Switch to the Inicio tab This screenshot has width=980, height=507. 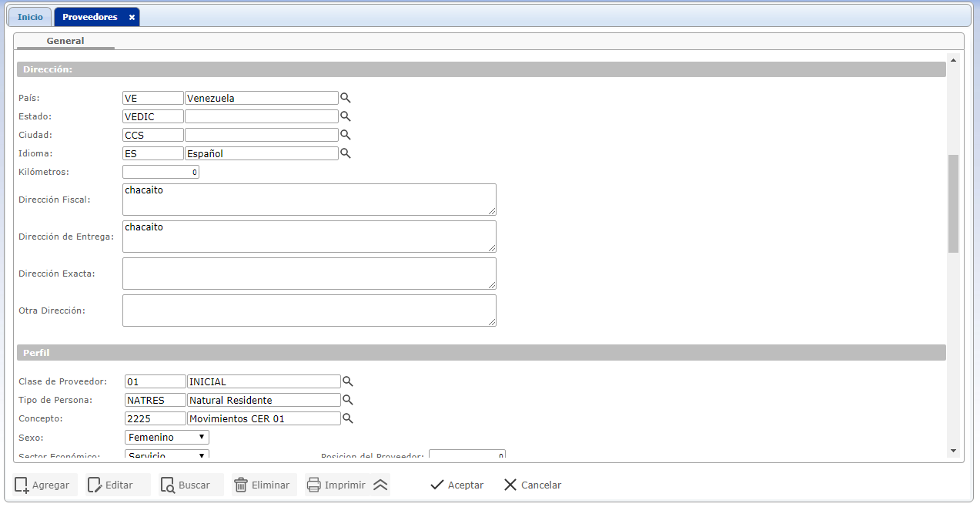[x=30, y=17]
